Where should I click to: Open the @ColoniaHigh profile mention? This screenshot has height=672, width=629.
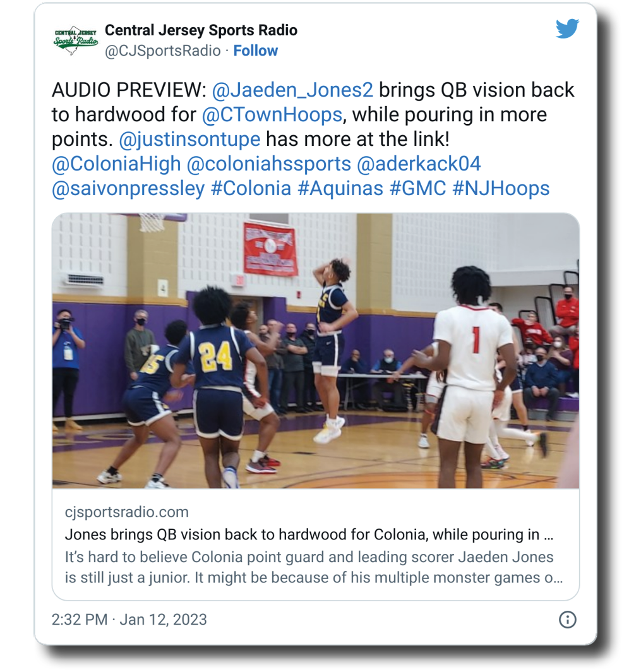[116, 164]
